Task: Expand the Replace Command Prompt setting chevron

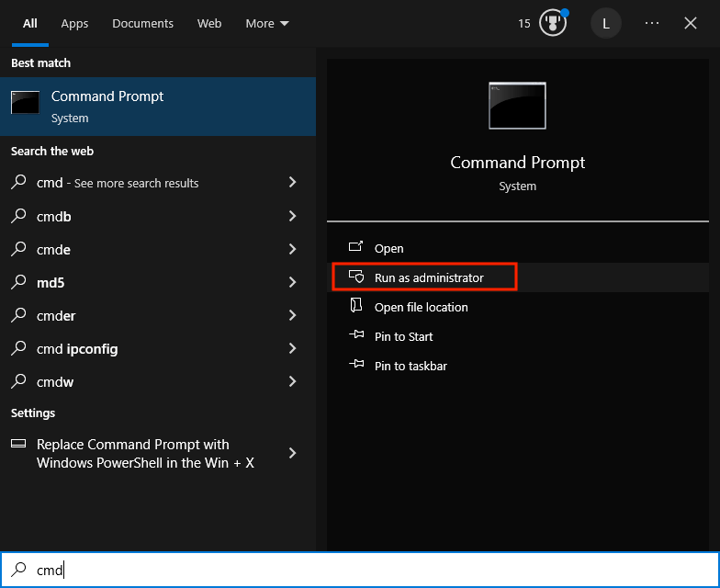Action: coord(292,453)
